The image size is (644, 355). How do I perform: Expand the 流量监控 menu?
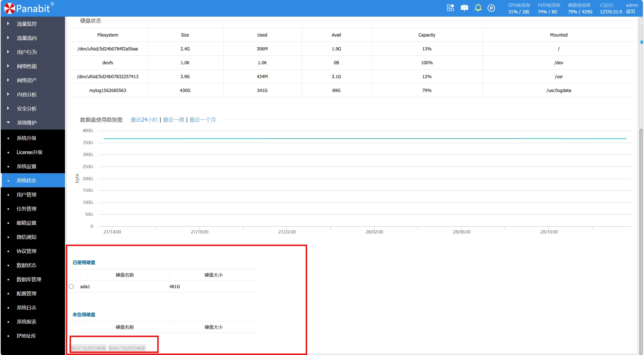[33, 24]
